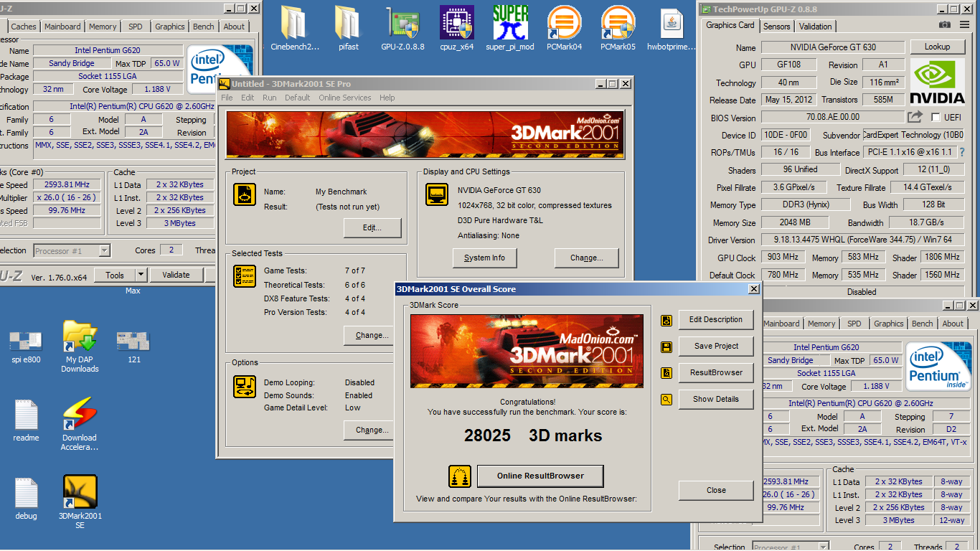
Task: Click the Validate button in CPU-Z
Action: 176,275
